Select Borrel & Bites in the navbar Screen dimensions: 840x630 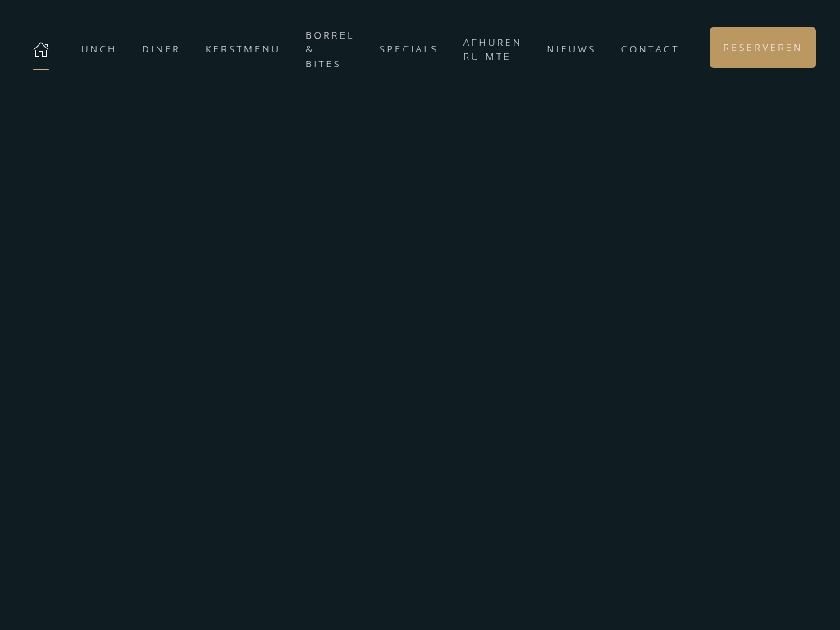pyautogui.click(x=329, y=49)
